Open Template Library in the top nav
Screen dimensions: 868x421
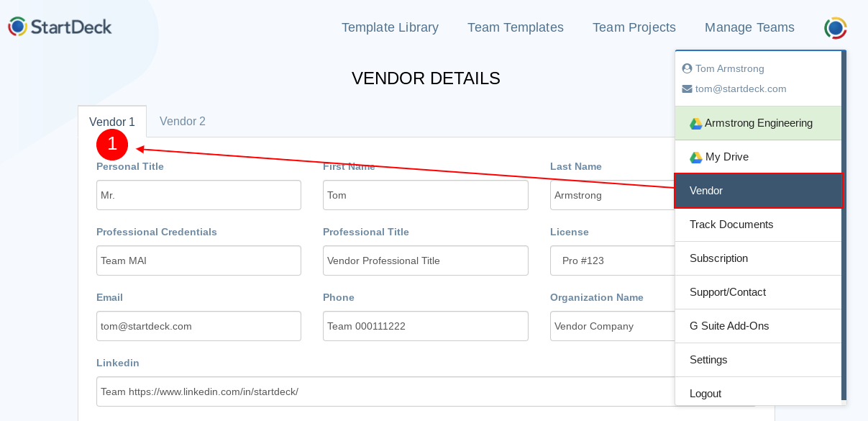(x=390, y=27)
